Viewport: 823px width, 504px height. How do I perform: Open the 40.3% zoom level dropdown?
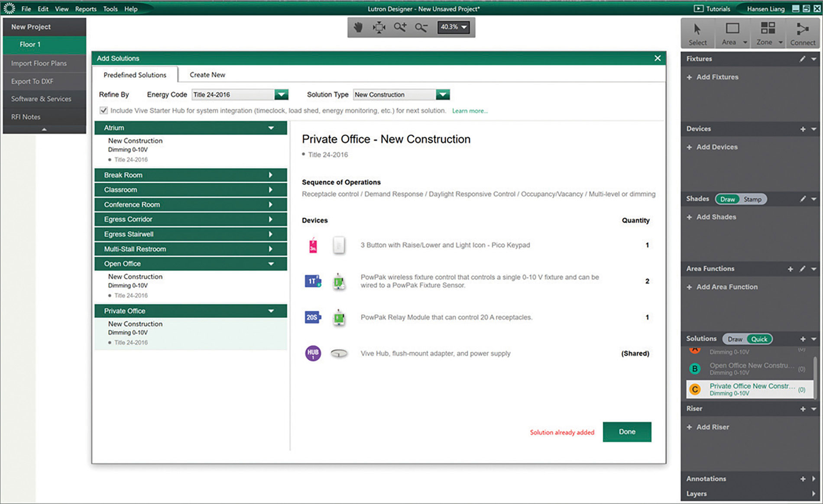[454, 27]
